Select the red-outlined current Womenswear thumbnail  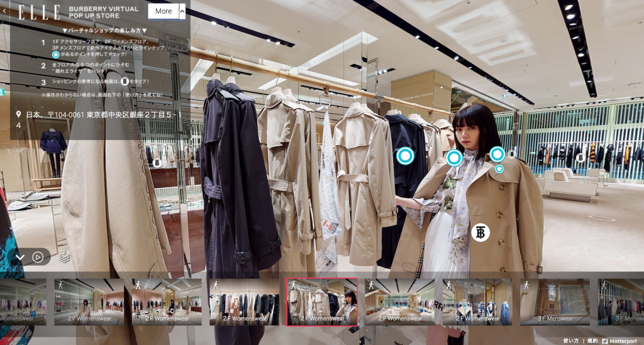click(322, 302)
